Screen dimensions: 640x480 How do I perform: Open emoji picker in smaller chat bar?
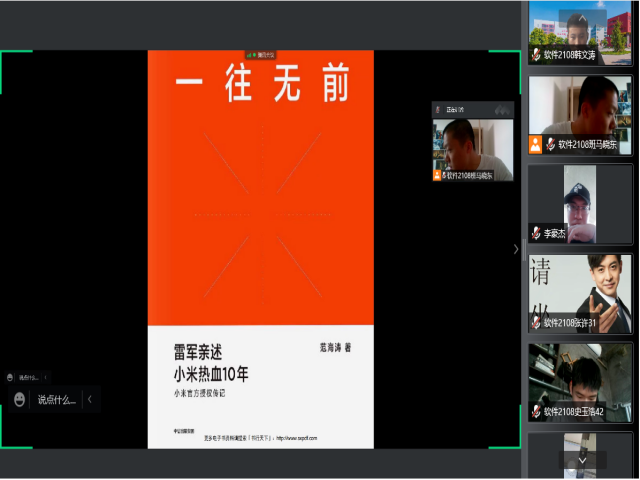point(10,378)
